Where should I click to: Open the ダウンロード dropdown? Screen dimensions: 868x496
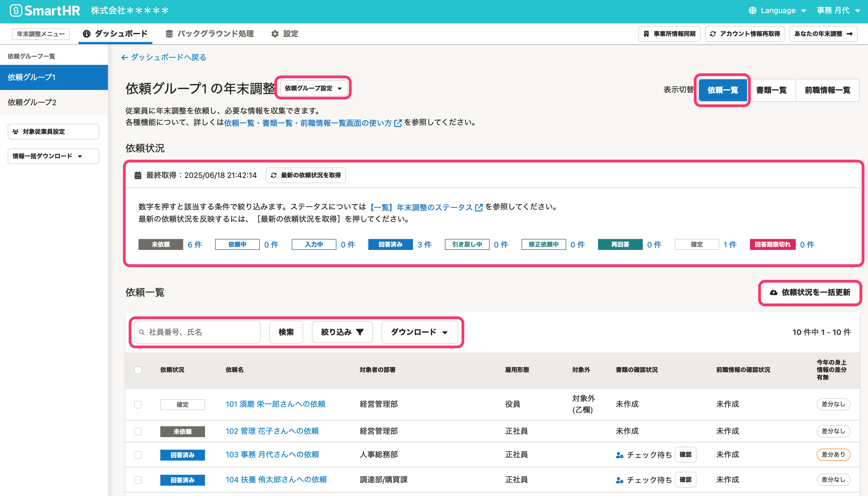click(x=419, y=332)
